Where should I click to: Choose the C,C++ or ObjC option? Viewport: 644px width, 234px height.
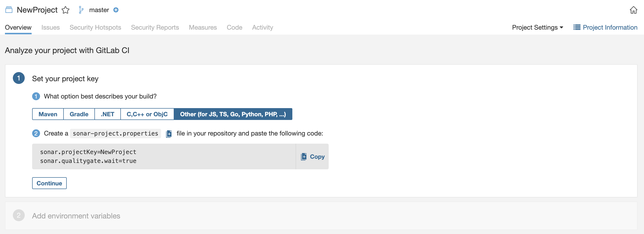(x=147, y=114)
